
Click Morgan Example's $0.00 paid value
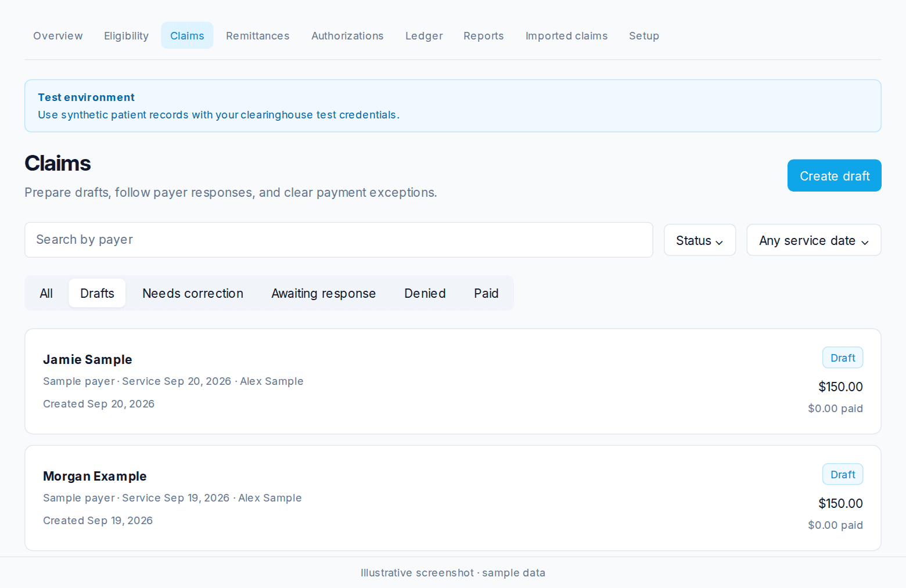pyautogui.click(x=835, y=525)
